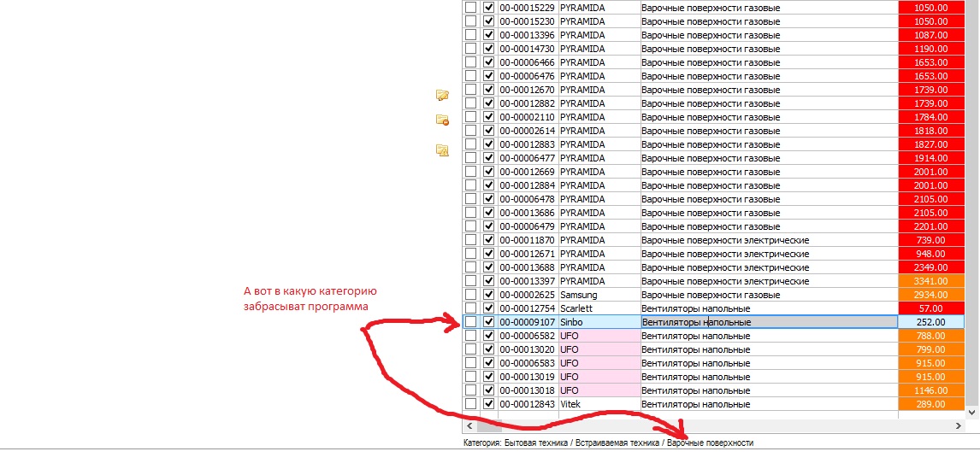Select code cell 00-00013688
980x469 pixels.
pyautogui.click(x=528, y=267)
